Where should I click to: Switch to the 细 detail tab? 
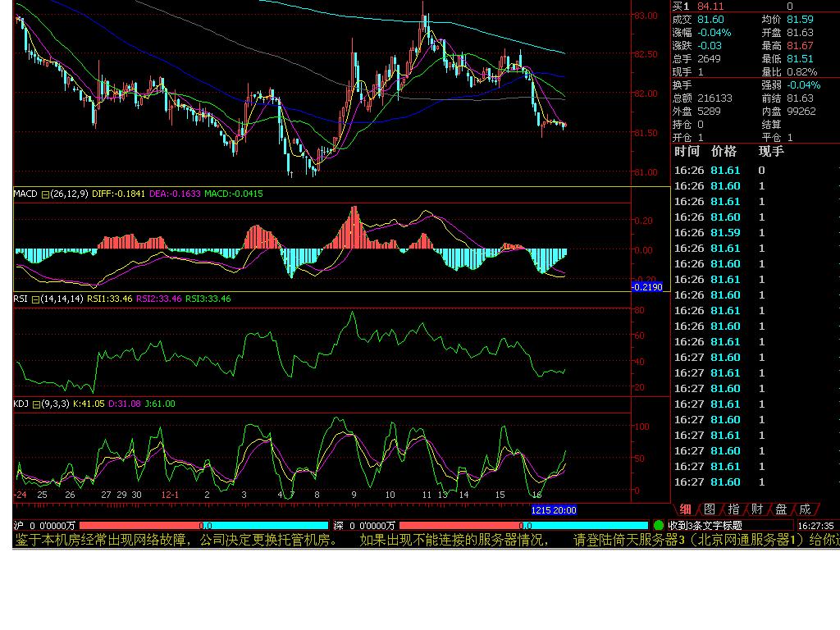click(x=686, y=509)
